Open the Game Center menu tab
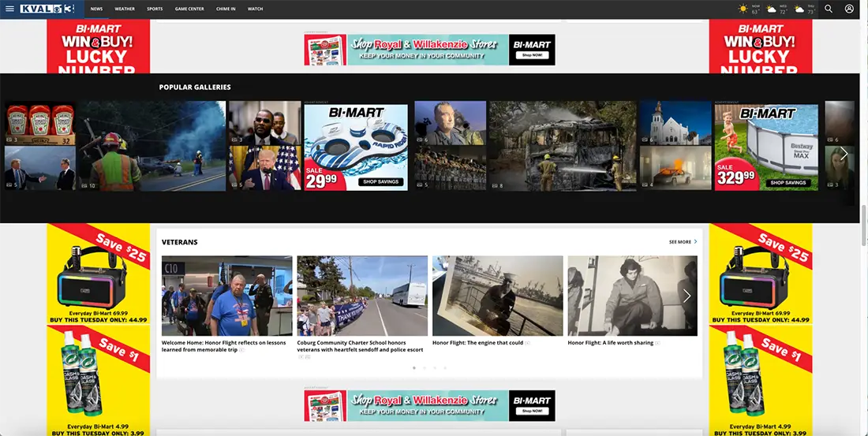Image resolution: width=868 pixels, height=436 pixels. (189, 9)
